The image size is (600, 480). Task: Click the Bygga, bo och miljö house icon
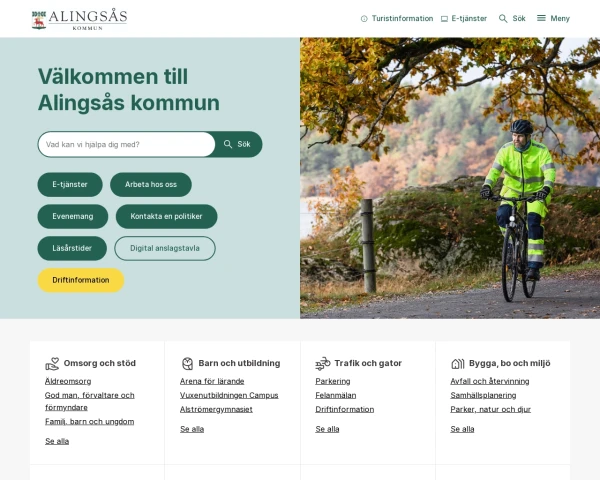tap(458, 363)
